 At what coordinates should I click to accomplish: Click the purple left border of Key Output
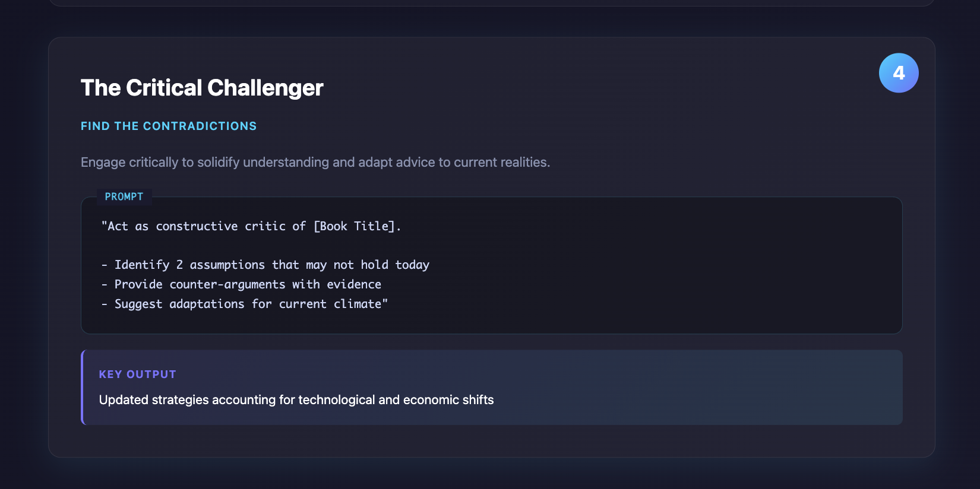click(83, 387)
